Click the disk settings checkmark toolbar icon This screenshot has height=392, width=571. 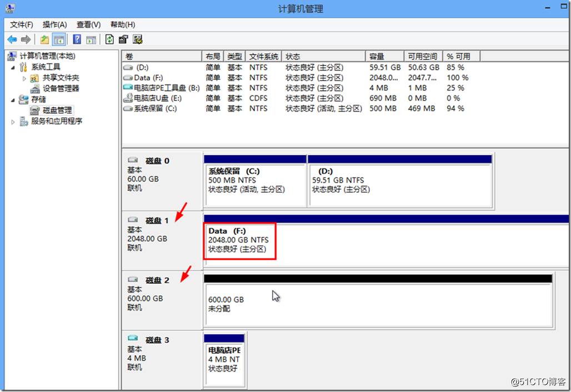pos(138,39)
